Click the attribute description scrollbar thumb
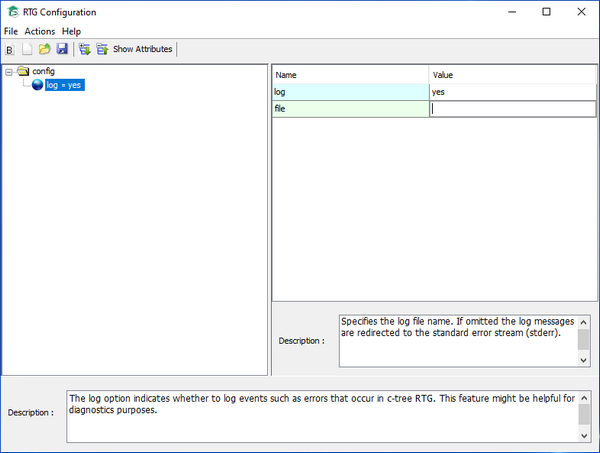This screenshot has width=600, height=453. (583, 339)
